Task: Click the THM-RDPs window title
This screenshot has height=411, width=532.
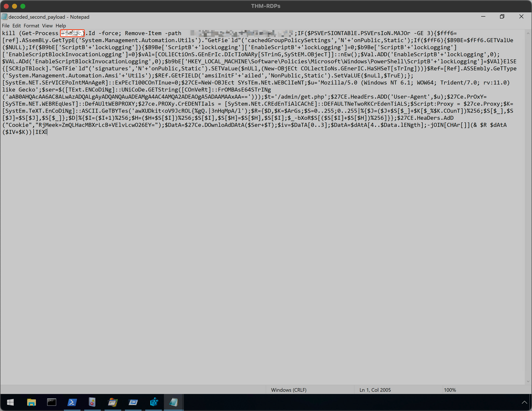Action: point(266,6)
